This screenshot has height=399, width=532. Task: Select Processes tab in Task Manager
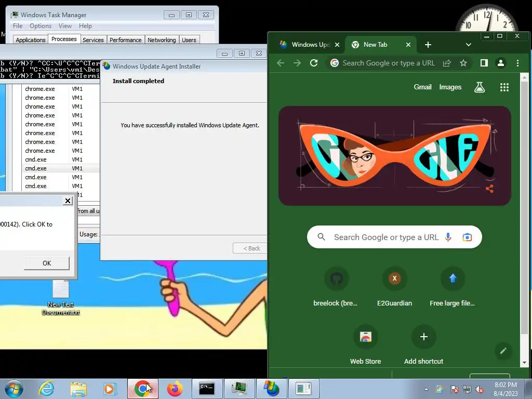click(x=64, y=39)
